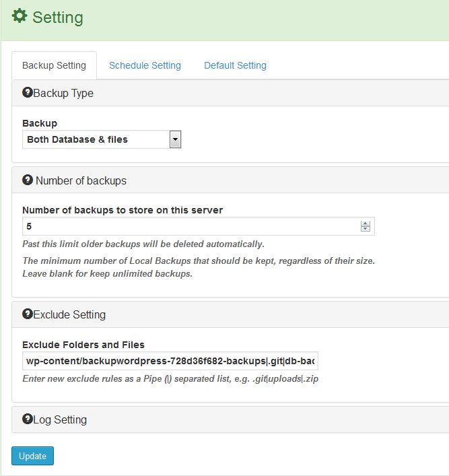Click the help icon next to Exclude Setting
449x476 pixels.
(x=28, y=314)
